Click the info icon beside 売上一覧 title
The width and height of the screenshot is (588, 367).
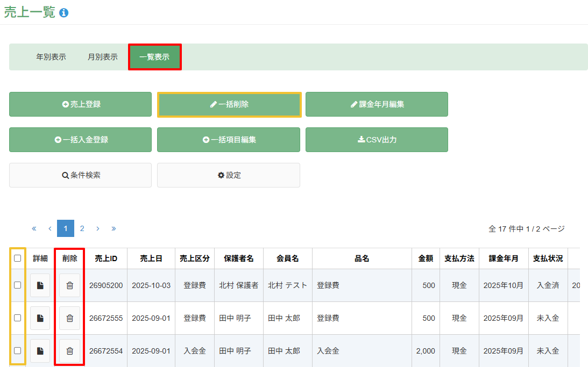(64, 13)
